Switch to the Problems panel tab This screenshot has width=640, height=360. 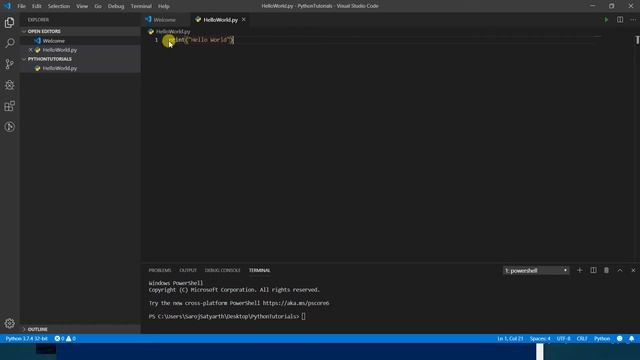tap(160, 270)
